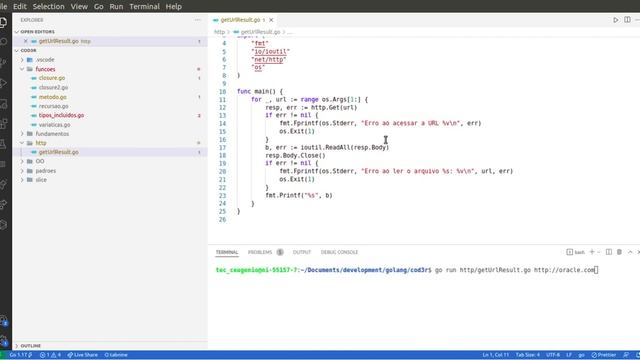
Task: Run the Go file with the play icon
Action: click(616, 20)
